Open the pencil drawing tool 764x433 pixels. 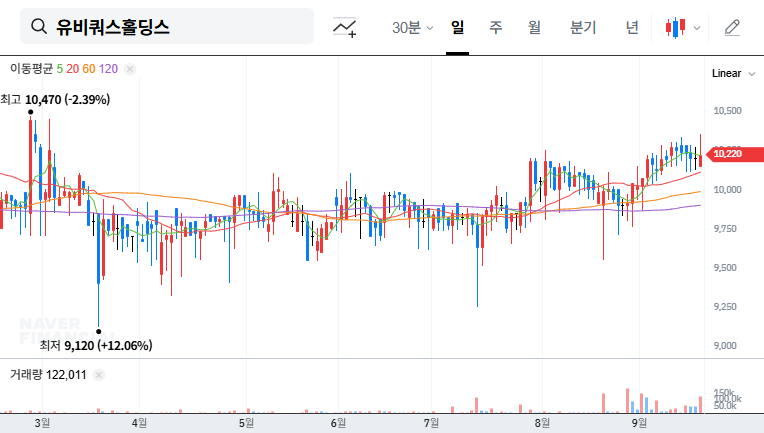(x=732, y=28)
